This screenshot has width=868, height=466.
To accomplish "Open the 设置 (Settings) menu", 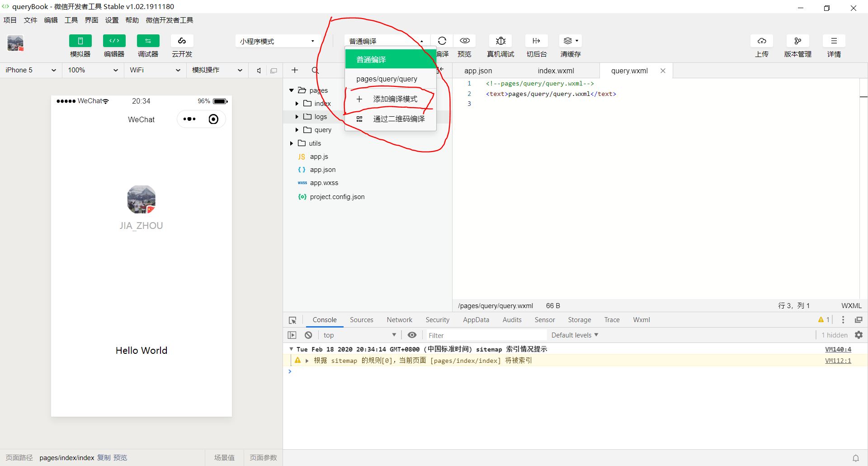I will (x=112, y=20).
